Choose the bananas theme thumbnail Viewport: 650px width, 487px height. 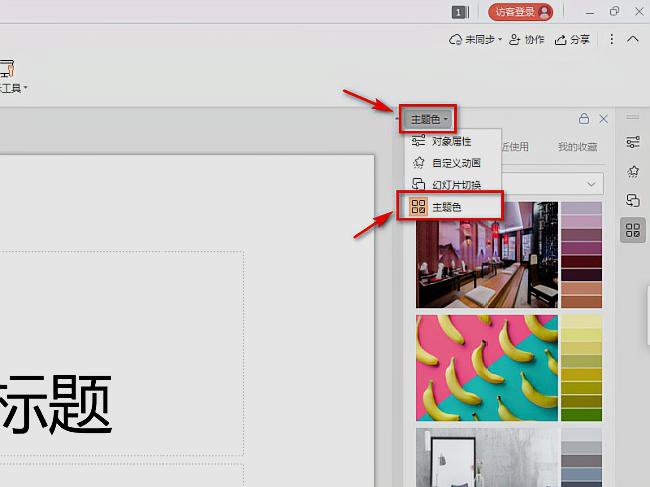[487, 368]
